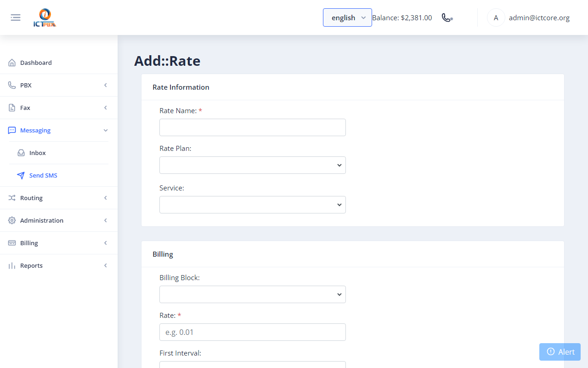Open the Rate Plan dropdown
This screenshot has width=588, height=368.
pos(253,165)
